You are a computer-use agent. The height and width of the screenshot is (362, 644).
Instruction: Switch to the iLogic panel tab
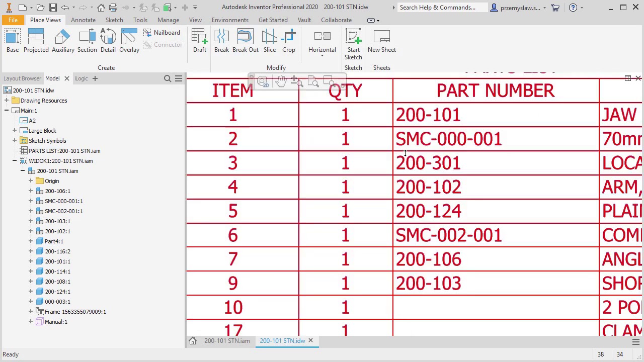coord(81,78)
